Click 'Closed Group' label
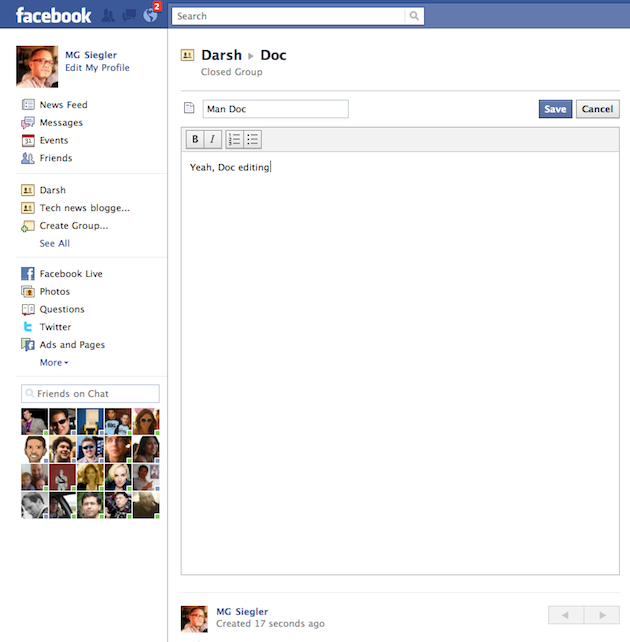The width and height of the screenshot is (630, 642). pyautogui.click(x=232, y=72)
